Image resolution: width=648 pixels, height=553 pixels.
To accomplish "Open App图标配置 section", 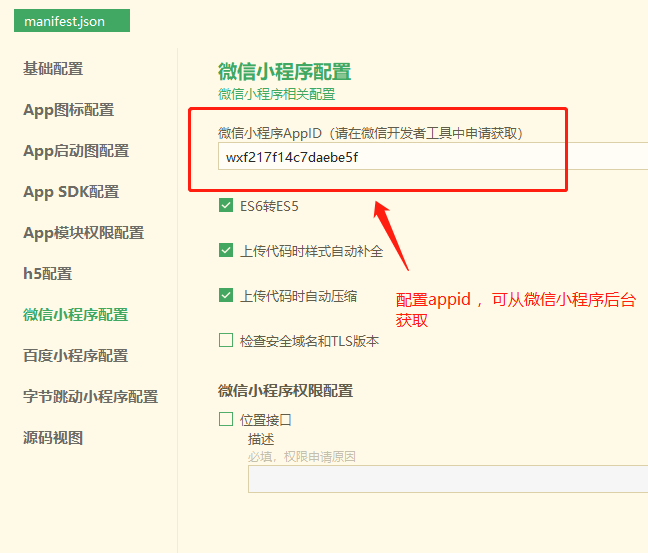I will tap(69, 110).
